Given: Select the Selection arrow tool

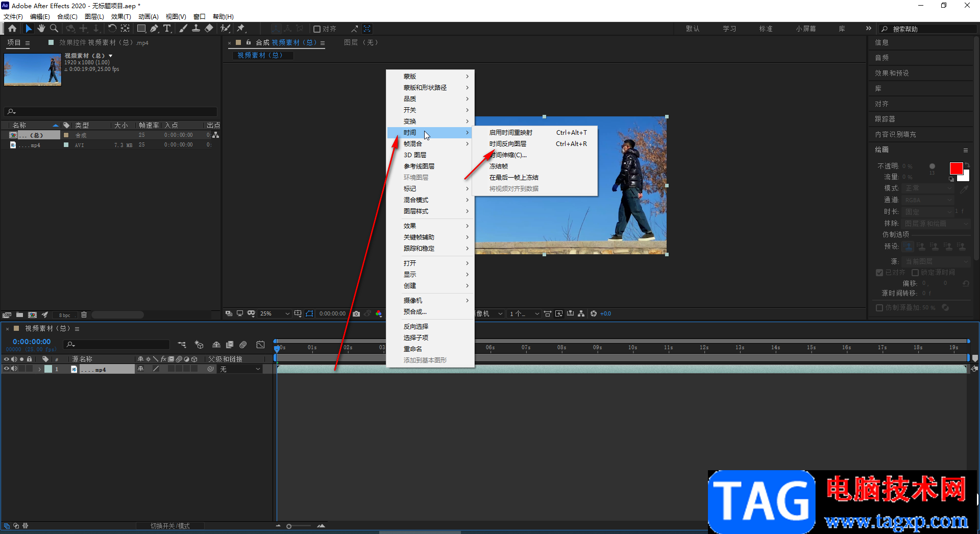Looking at the screenshot, I should (x=29, y=29).
